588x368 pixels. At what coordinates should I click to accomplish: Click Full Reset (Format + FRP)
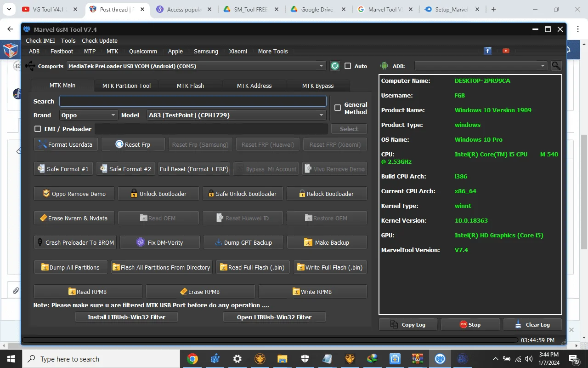[x=194, y=169]
